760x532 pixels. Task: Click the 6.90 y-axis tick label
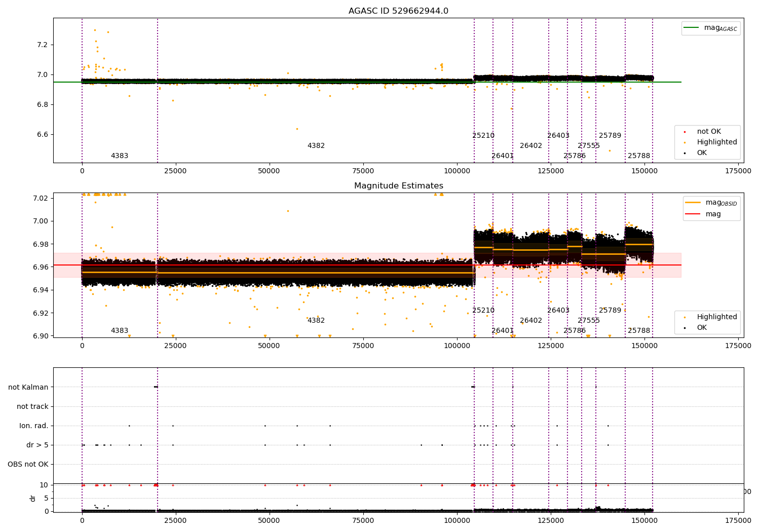pos(41,336)
